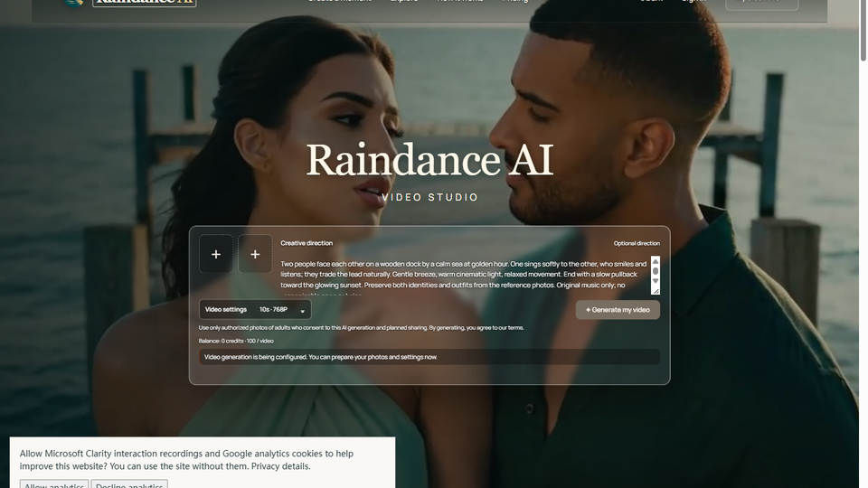Click the Raindance AI logo in header
This screenshot has height=488, width=868.
click(x=130, y=2)
